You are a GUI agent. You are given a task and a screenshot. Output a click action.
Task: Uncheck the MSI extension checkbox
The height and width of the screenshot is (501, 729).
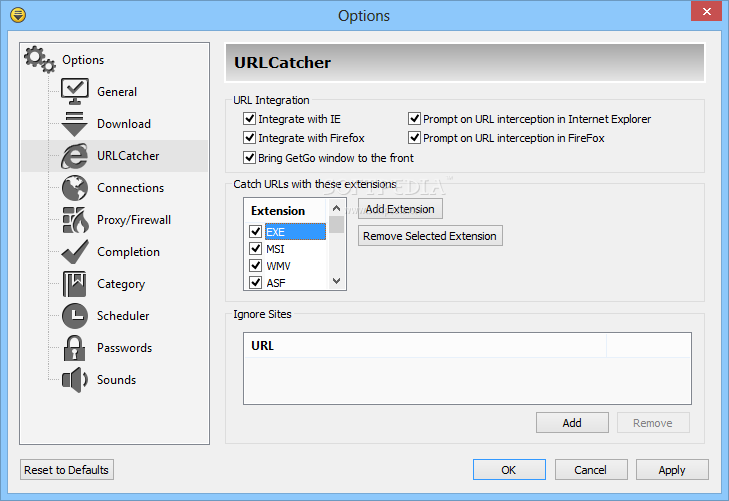pos(255,249)
